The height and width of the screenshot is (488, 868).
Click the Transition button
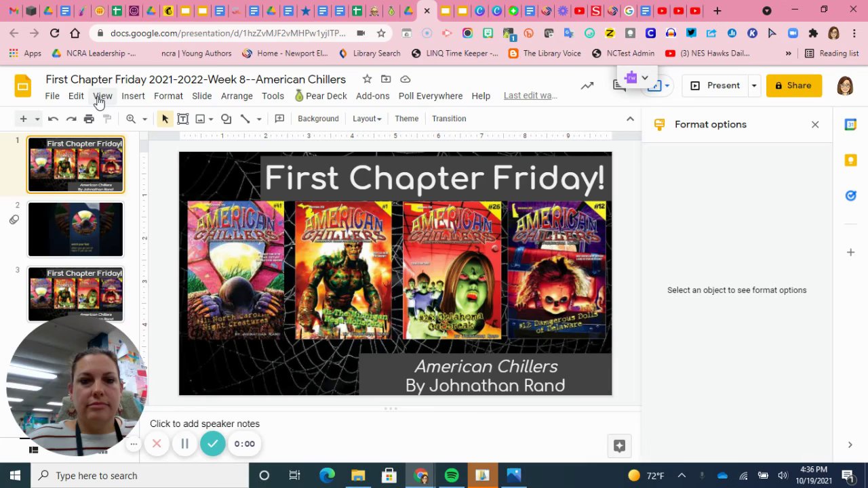click(449, 119)
